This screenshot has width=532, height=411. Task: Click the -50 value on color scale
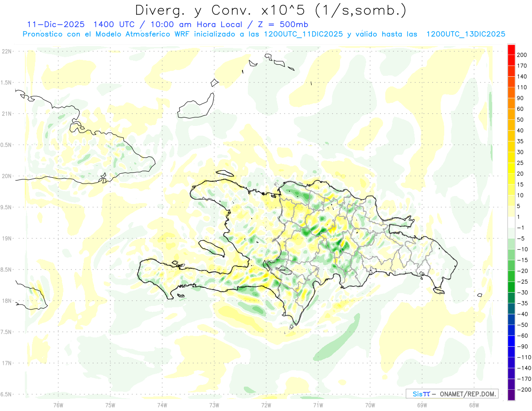click(x=522, y=325)
